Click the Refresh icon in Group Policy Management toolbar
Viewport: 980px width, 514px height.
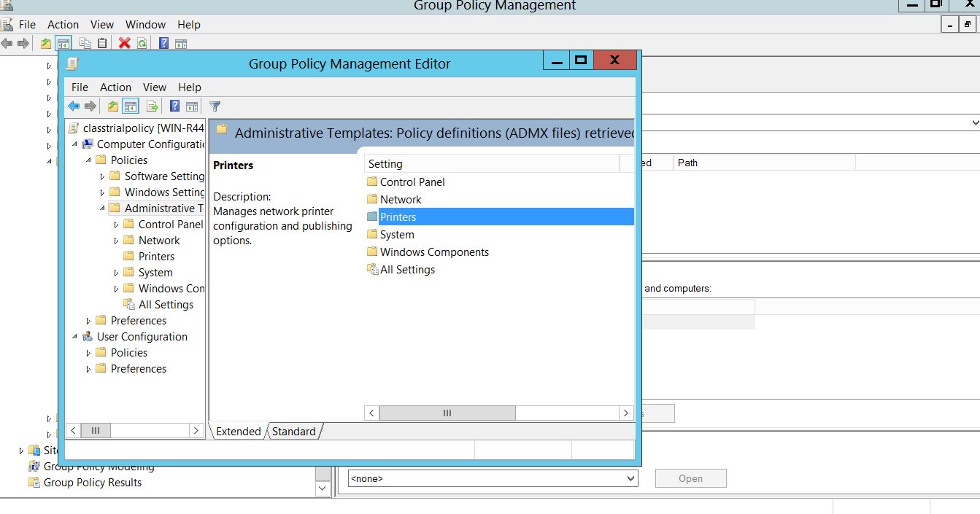click(142, 43)
